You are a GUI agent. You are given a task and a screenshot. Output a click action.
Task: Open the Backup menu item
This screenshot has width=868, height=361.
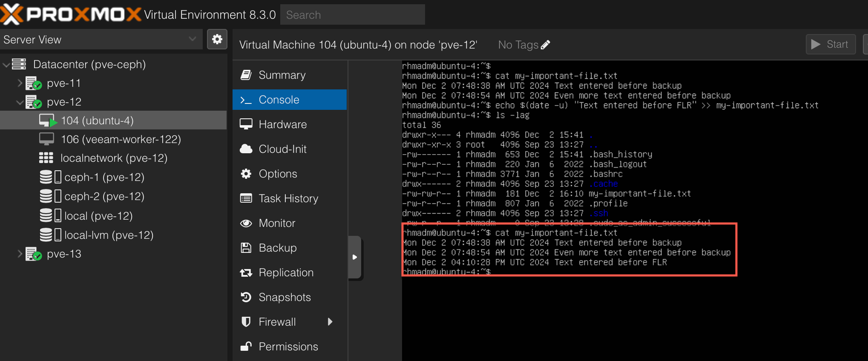(x=290, y=248)
